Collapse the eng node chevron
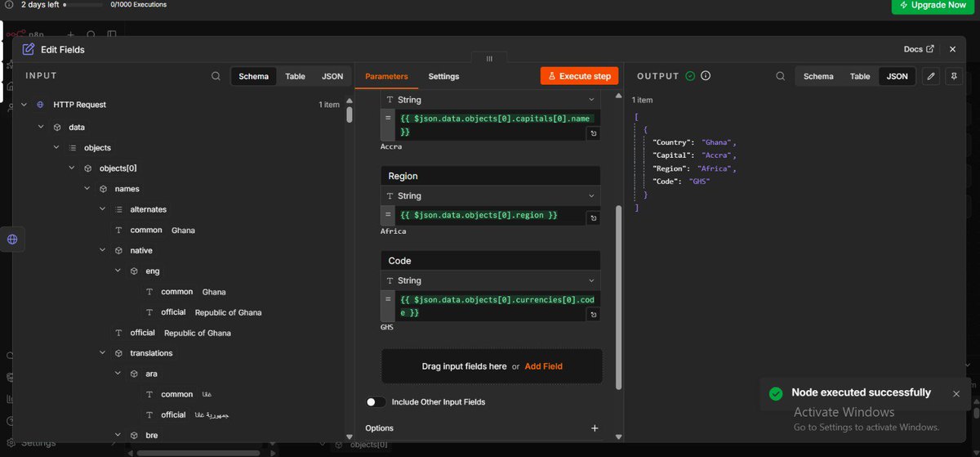The width and height of the screenshot is (980, 457). click(118, 271)
